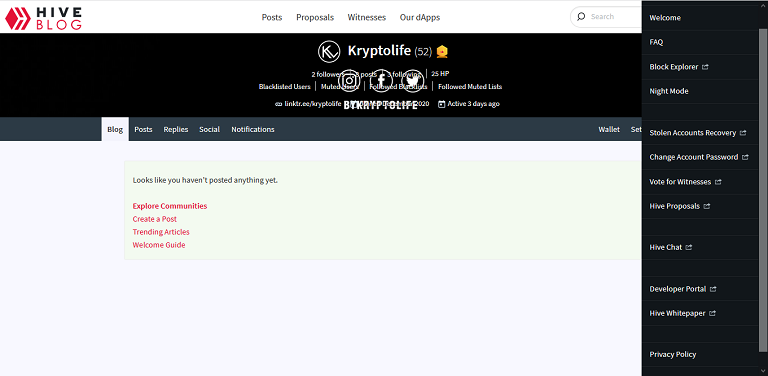This screenshot has height=376, width=768.
Task: Open FAQ in the side menu
Action: click(x=656, y=42)
